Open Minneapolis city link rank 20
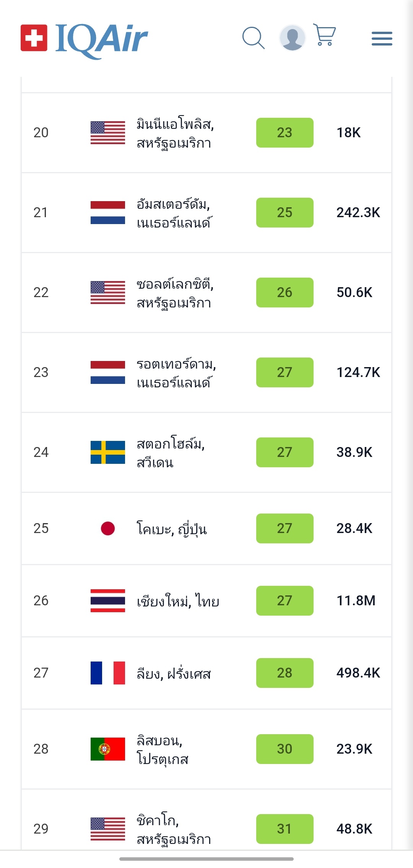The image size is (413, 868). click(175, 133)
